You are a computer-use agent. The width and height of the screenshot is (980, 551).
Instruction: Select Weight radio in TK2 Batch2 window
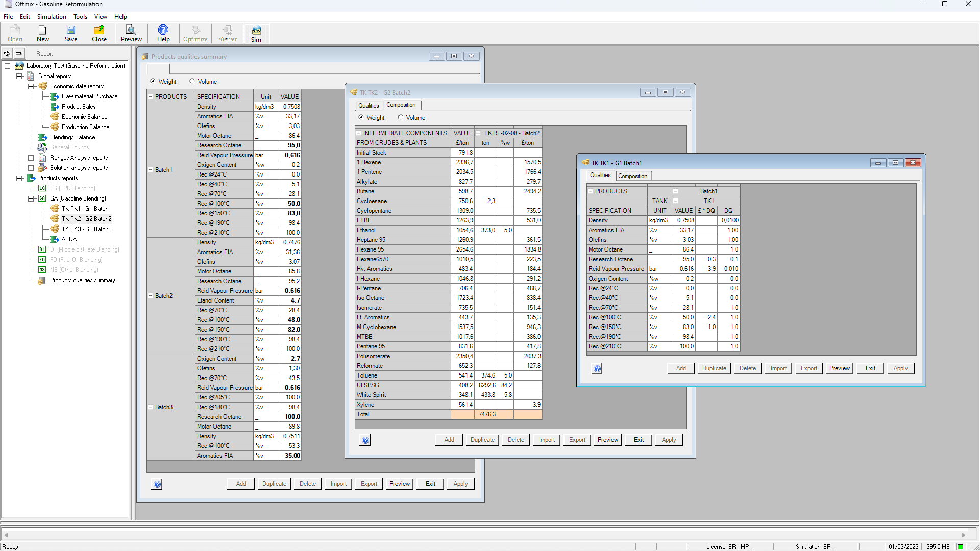click(x=361, y=117)
